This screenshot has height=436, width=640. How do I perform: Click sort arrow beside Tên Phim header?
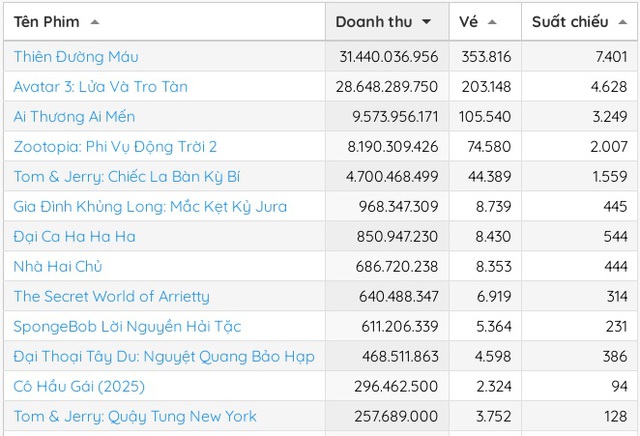point(95,22)
